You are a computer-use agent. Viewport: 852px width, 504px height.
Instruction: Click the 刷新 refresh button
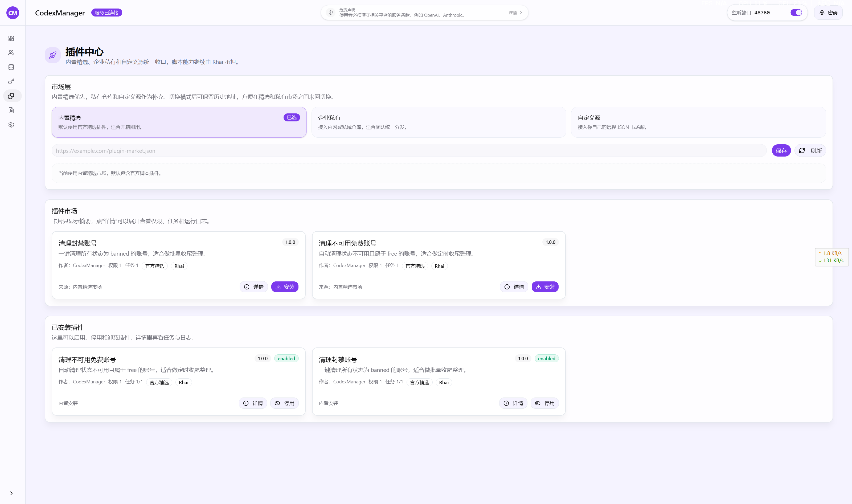tap(810, 151)
